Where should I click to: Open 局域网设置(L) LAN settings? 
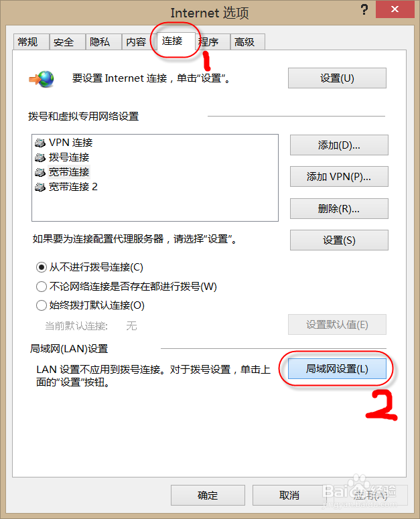pos(337,369)
